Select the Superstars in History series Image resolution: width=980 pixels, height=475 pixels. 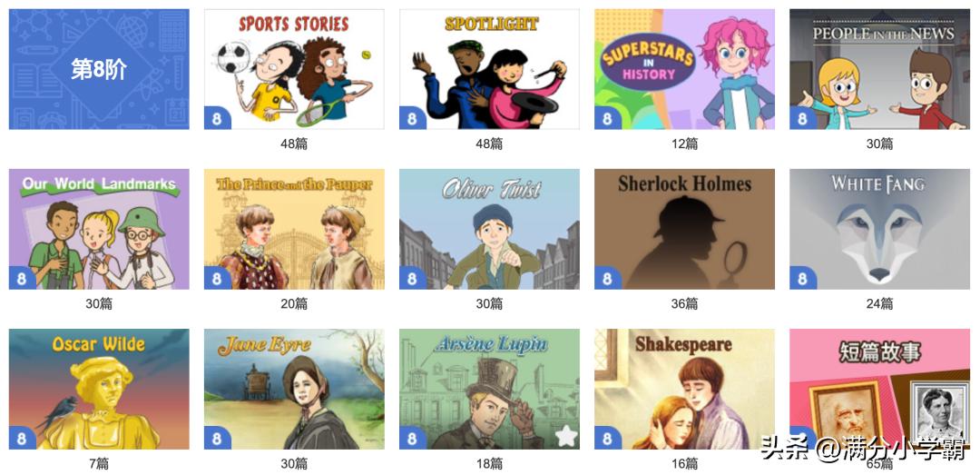click(x=684, y=69)
